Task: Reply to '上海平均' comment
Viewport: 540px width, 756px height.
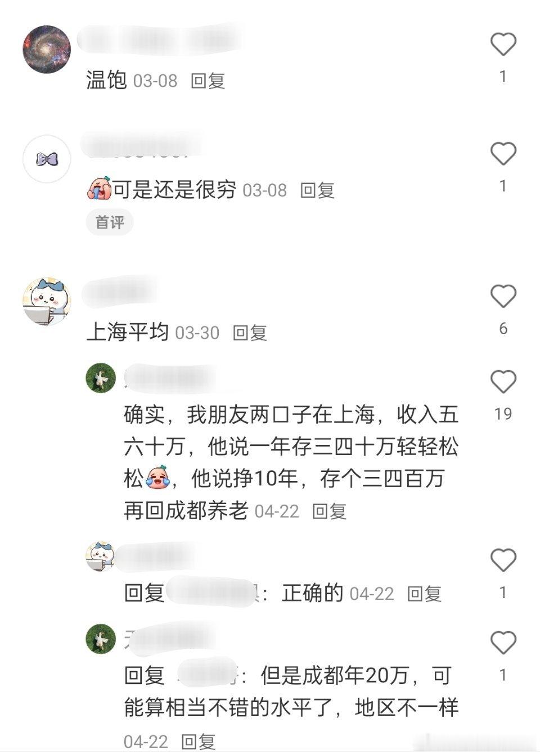Action: click(250, 333)
